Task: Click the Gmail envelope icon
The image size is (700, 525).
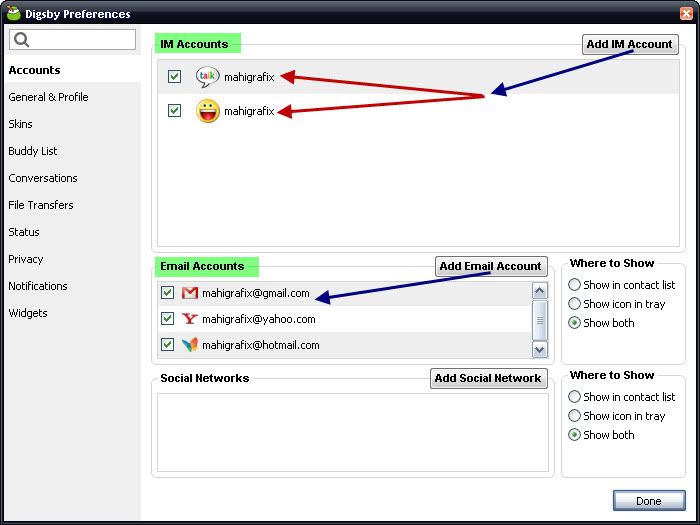Action: [x=190, y=293]
